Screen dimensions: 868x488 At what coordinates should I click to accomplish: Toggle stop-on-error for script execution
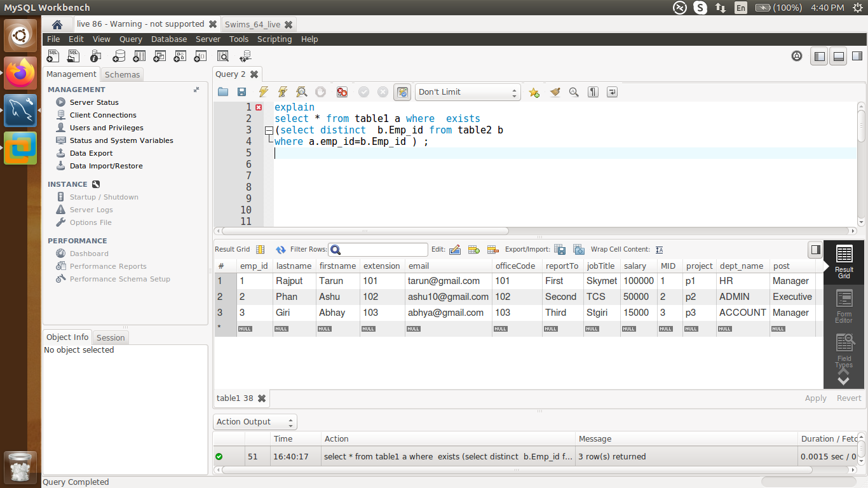342,92
